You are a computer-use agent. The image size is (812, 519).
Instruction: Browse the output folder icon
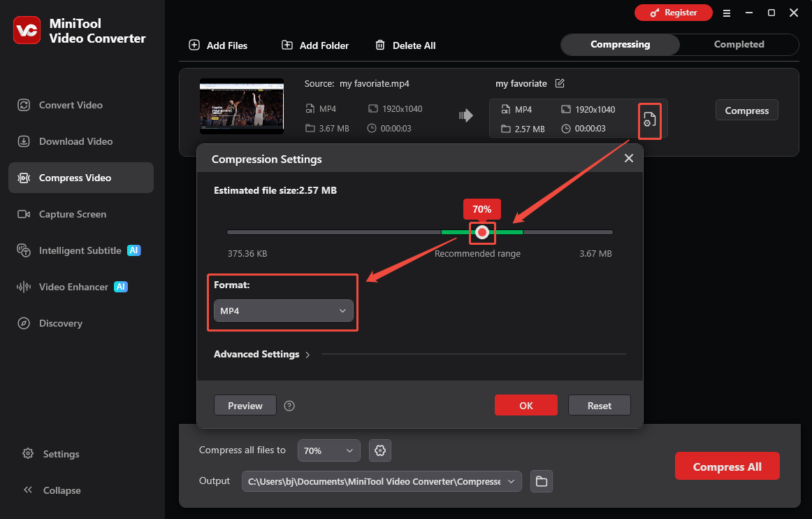coord(541,481)
